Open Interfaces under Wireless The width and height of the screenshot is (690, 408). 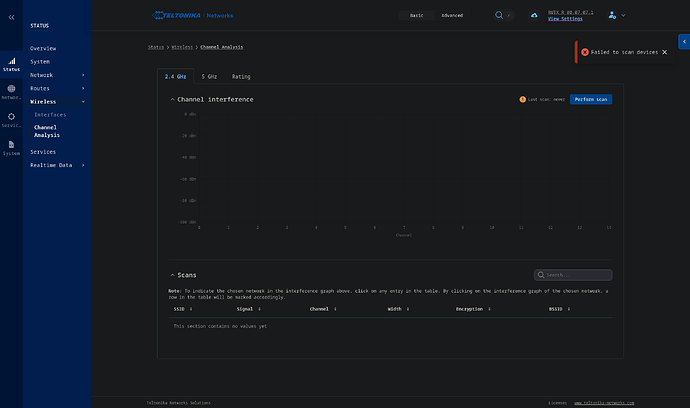pos(50,114)
